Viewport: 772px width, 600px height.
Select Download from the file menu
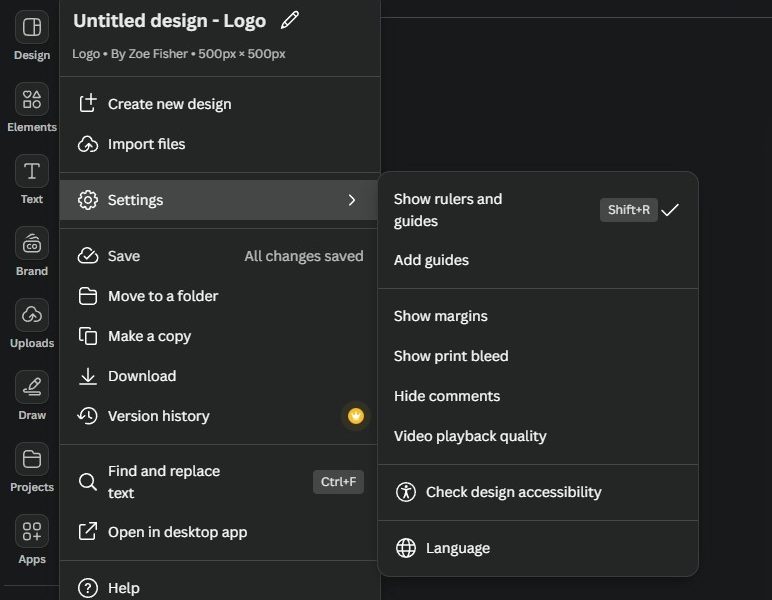(142, 376)
